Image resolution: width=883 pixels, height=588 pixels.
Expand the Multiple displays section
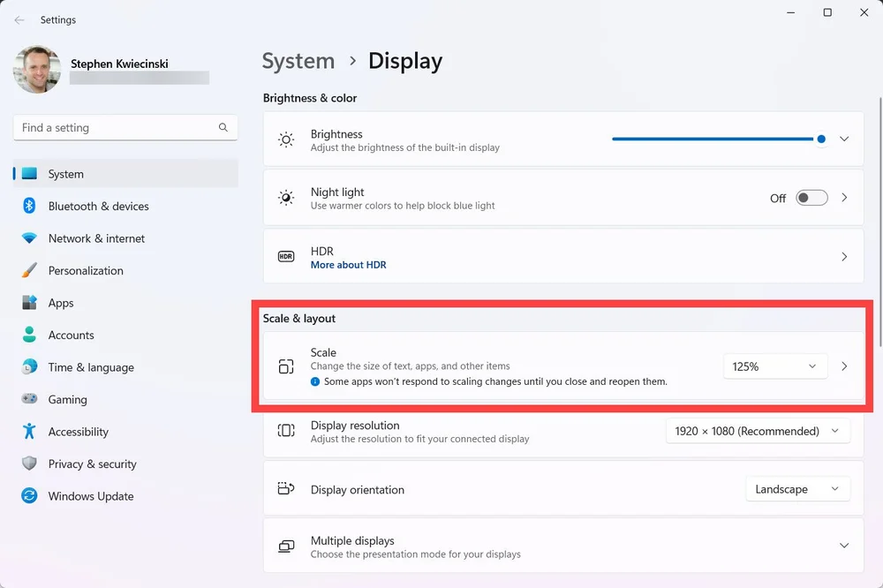click(x=842, y=545)
